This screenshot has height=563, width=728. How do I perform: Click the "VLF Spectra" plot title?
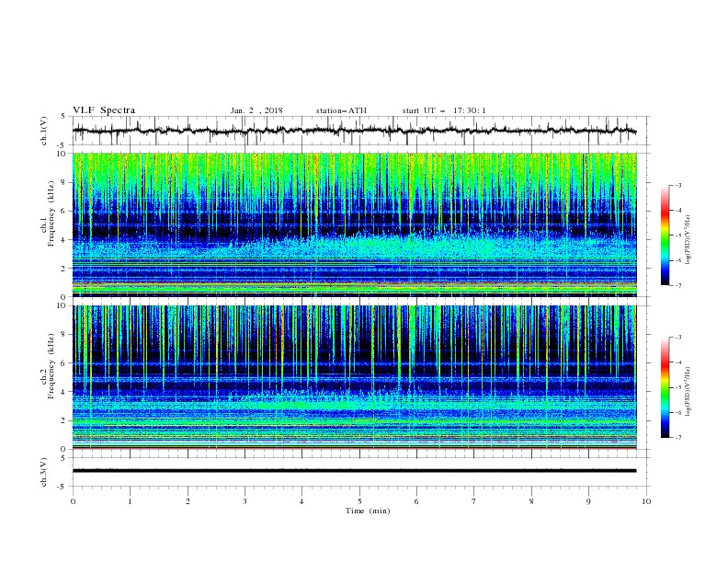[x=104, y=110]
